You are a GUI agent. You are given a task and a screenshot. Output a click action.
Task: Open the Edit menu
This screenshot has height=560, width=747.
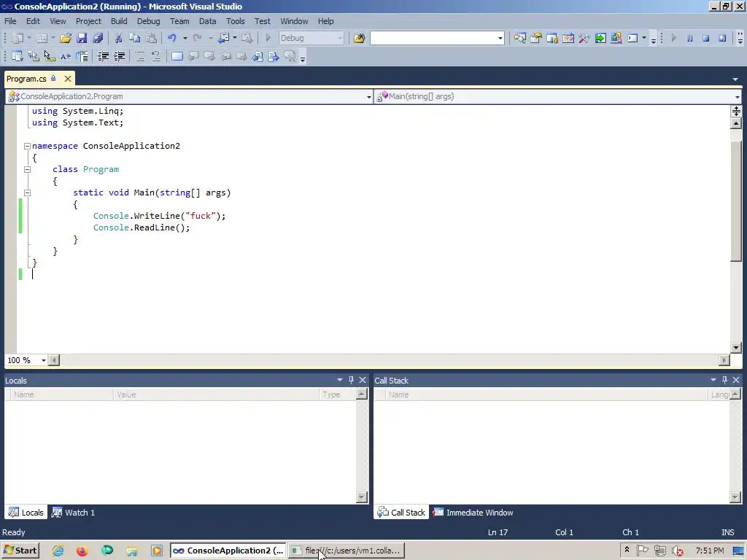pos(33,21)
